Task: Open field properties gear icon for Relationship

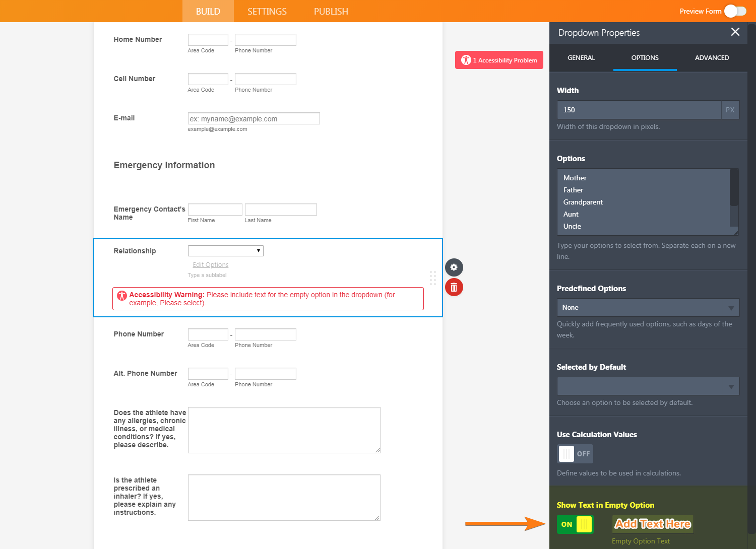Action: [x=454, y=267]
